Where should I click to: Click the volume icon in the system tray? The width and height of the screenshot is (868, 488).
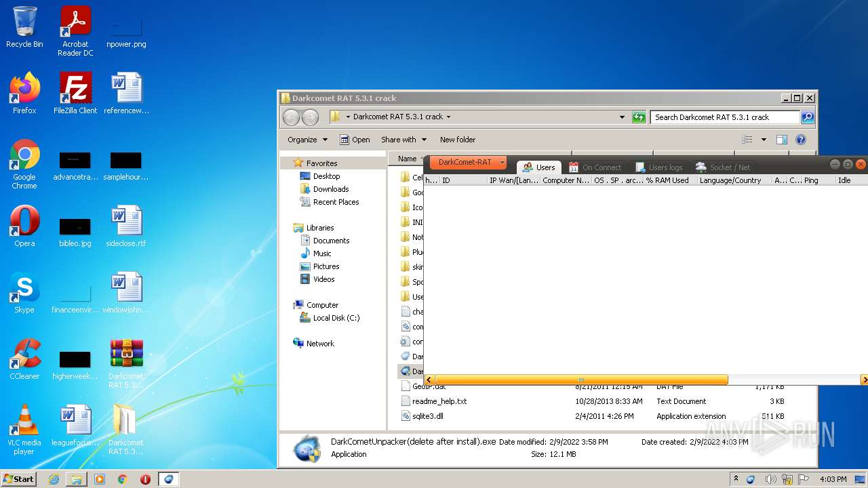(x=770, y=479)
